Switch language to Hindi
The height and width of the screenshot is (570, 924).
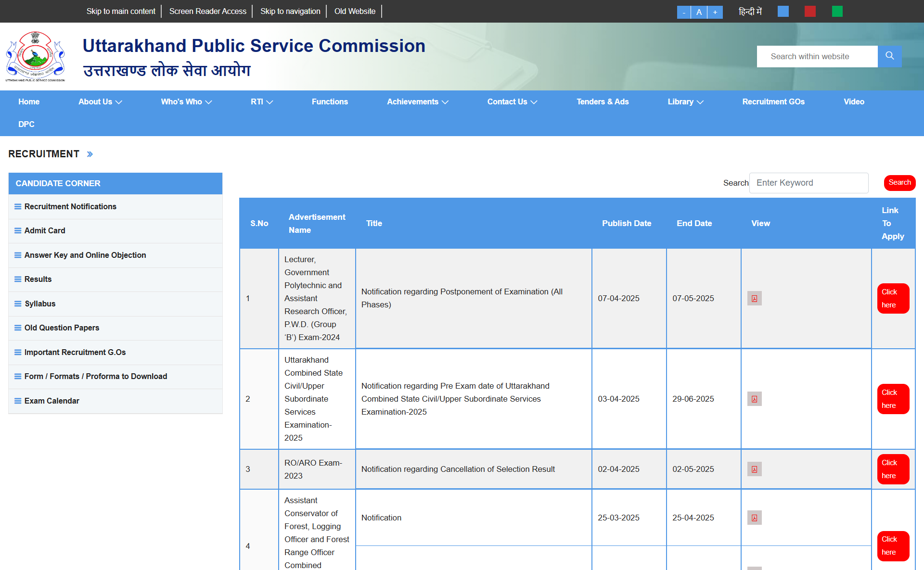coord(750,12)
